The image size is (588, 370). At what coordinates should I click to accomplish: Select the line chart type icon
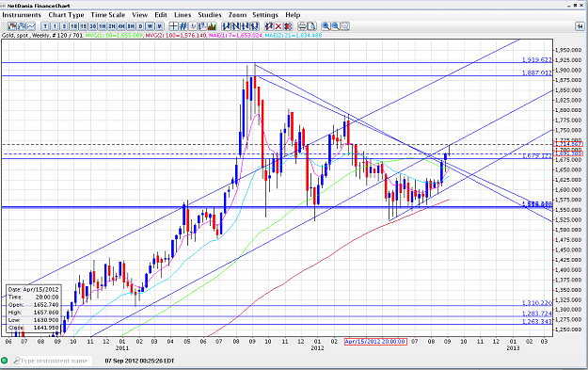point(31,26)
